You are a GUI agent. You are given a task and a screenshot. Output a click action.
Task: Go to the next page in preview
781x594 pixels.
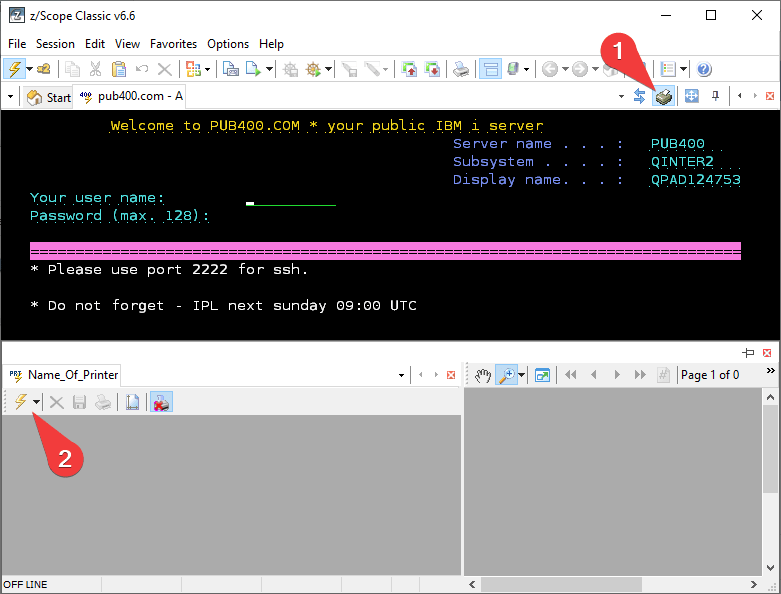[617, 375]
